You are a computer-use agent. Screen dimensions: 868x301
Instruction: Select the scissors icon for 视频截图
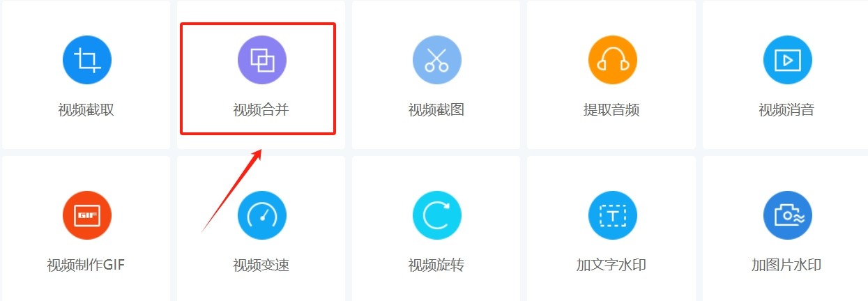(x=437, y=61)
